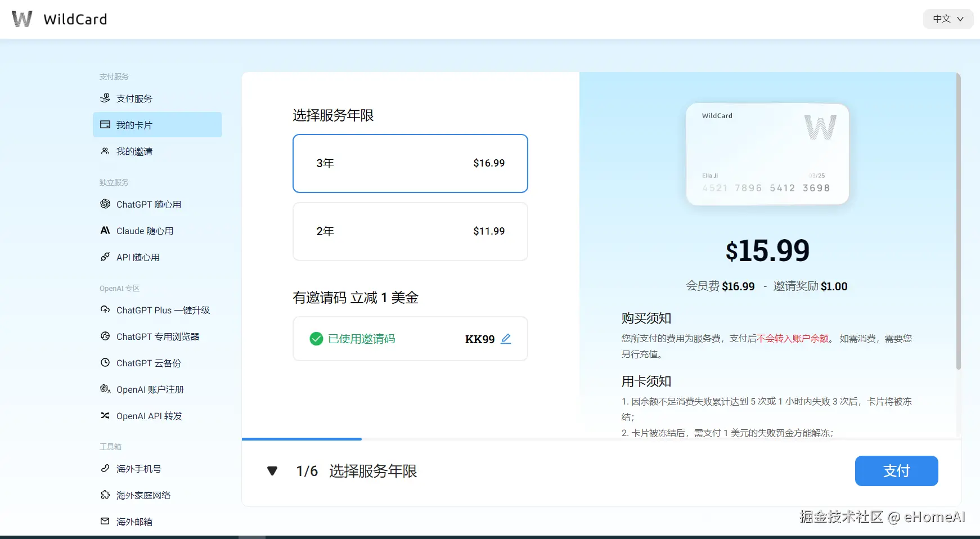Open 我的邀请 sidebar item
Image resolution: width=980 pixels, height=539 pixels.
pyautogui.click(x=158, y=151)
